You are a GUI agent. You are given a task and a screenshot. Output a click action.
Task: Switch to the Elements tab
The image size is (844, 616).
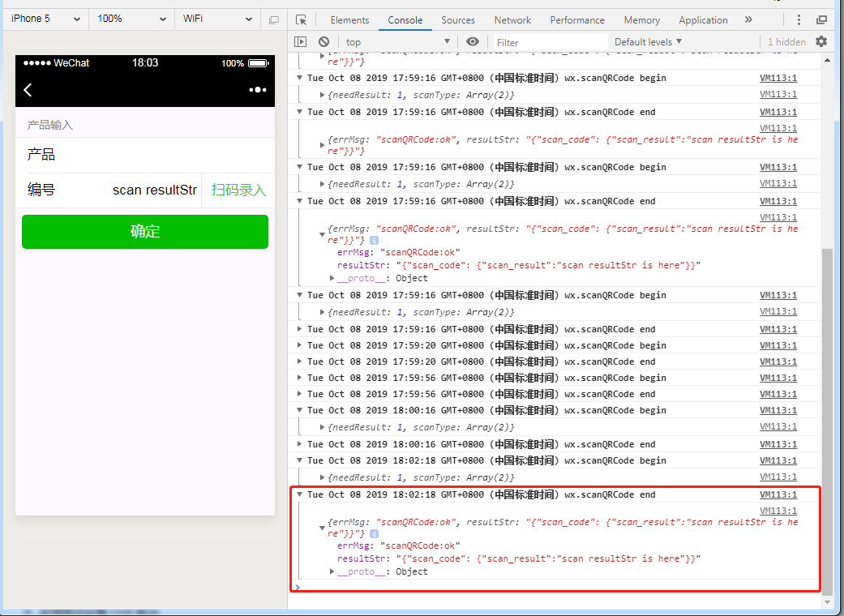click(350, 20)
